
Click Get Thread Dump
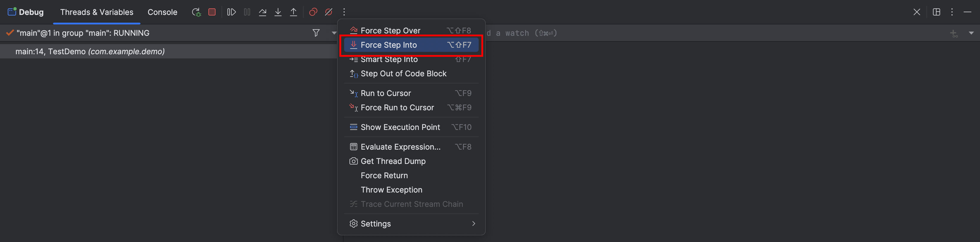[x=393, y=161]
